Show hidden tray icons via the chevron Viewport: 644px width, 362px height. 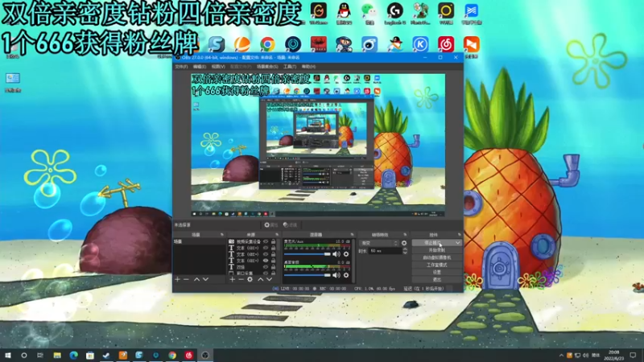pos(561,356)
